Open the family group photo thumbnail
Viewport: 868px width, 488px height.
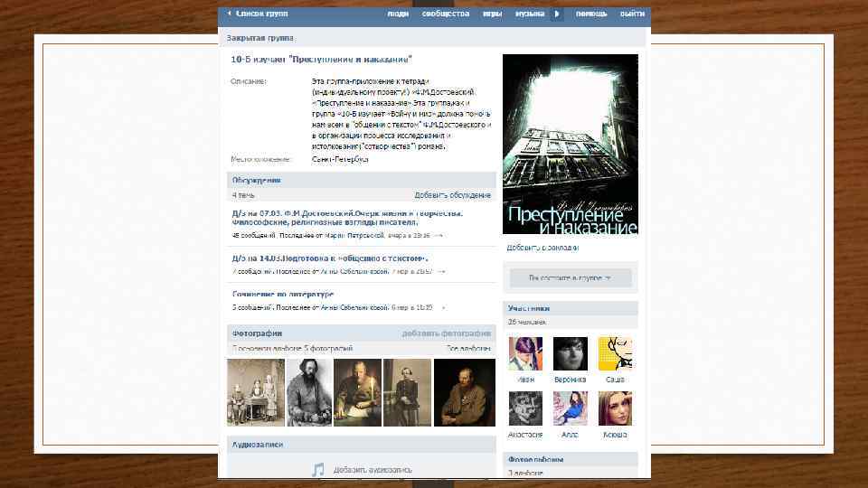pyautogui.click(x=256, y=393)
